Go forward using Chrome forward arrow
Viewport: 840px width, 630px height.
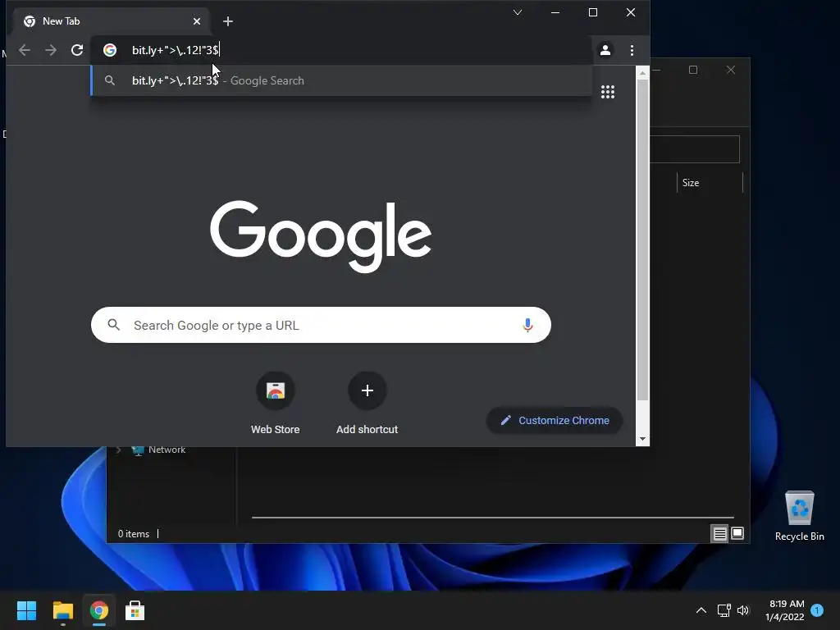51,50
